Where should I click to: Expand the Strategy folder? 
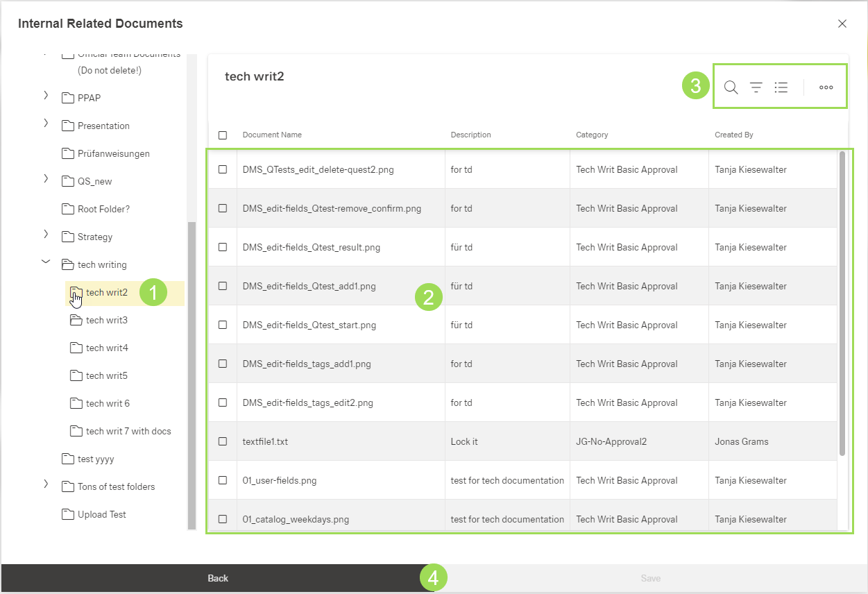pyautogui.click(x=46, y=234)
